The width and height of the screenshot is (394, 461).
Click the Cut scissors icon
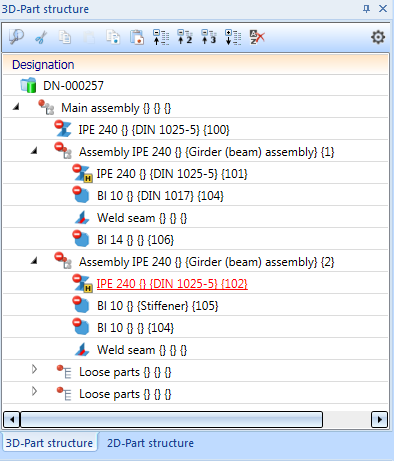[x=41, y=37]
